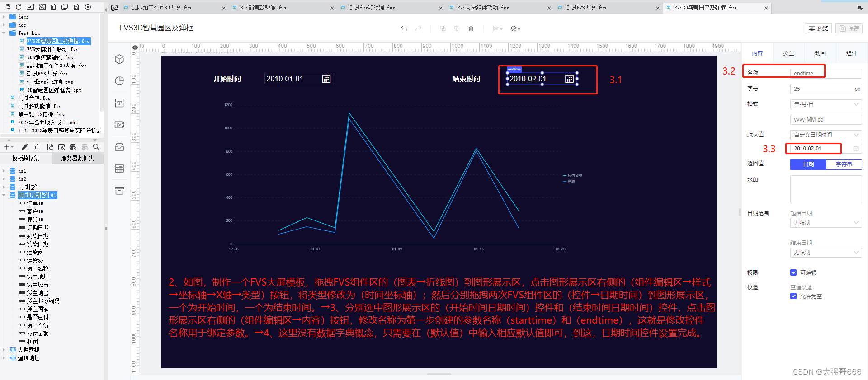Collapse the 测试时间控件01 dataset
Viewport: 868px width, 380px height.
click(x=4, y=195)
